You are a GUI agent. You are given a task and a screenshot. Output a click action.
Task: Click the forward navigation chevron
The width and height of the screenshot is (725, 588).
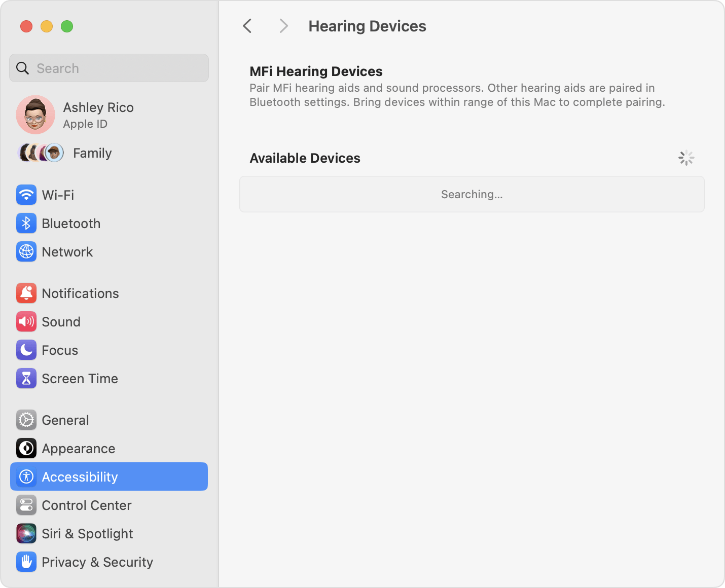coord(283,25)
